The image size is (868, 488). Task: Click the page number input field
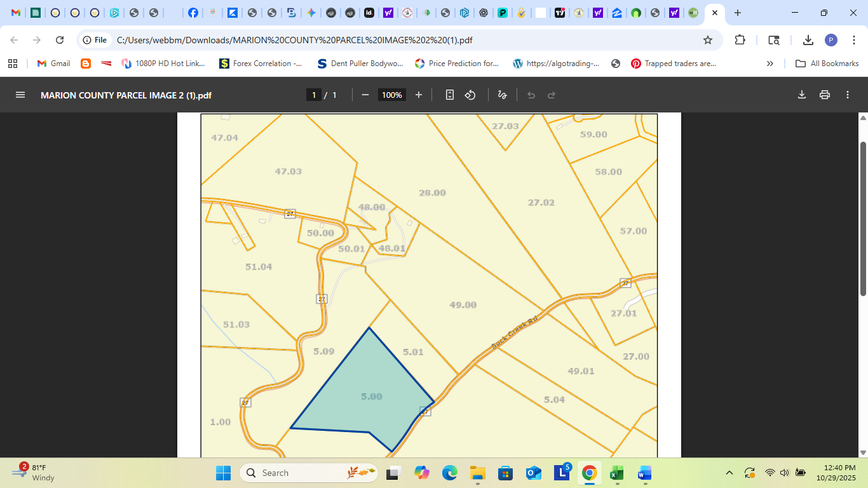[314, 94]
